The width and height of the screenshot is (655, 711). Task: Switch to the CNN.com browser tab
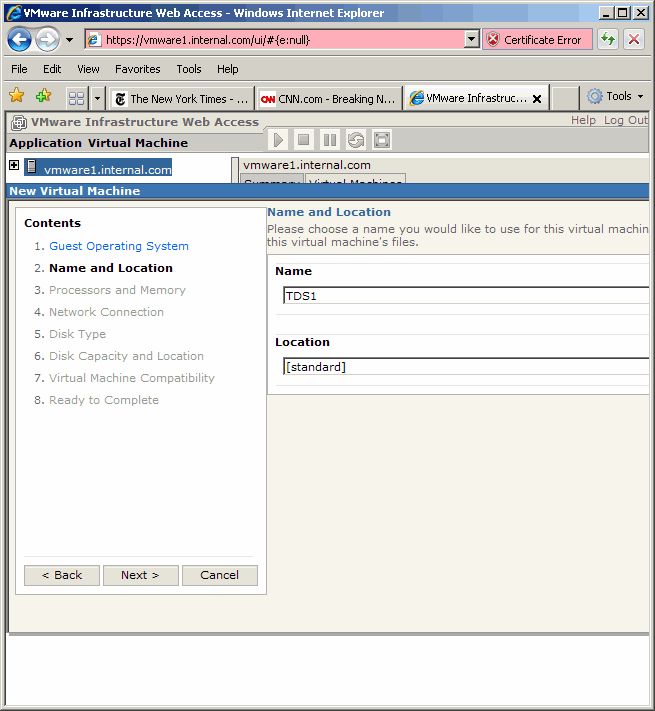tap(328, 99)
